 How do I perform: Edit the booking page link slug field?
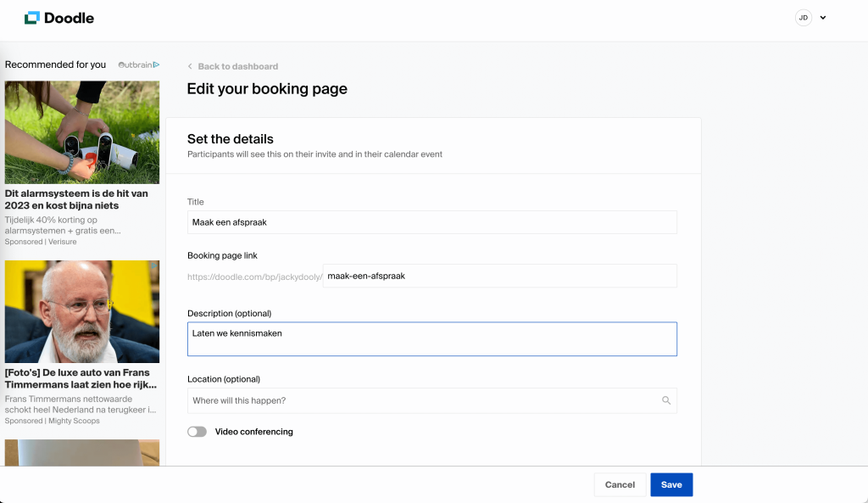point(499,276)
